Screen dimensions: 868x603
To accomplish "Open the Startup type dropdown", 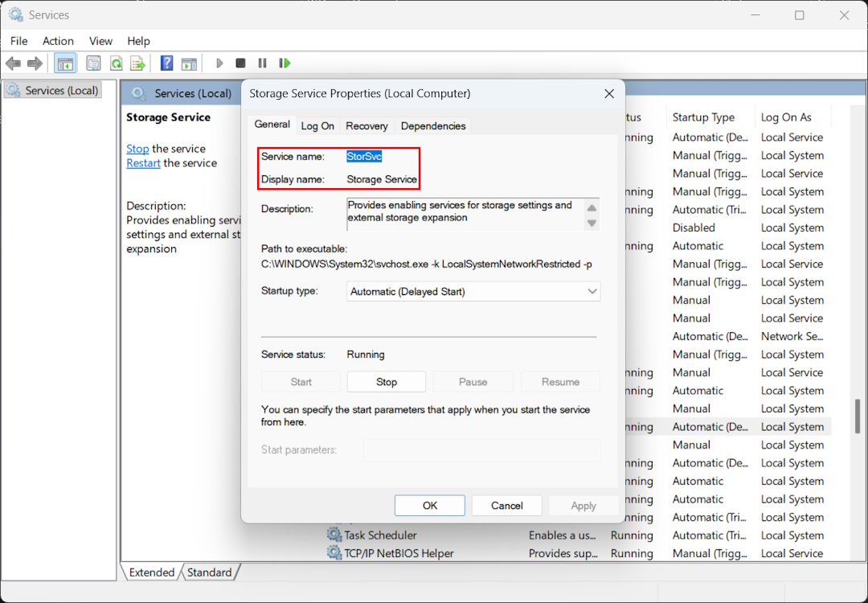I will coord(473,292).
